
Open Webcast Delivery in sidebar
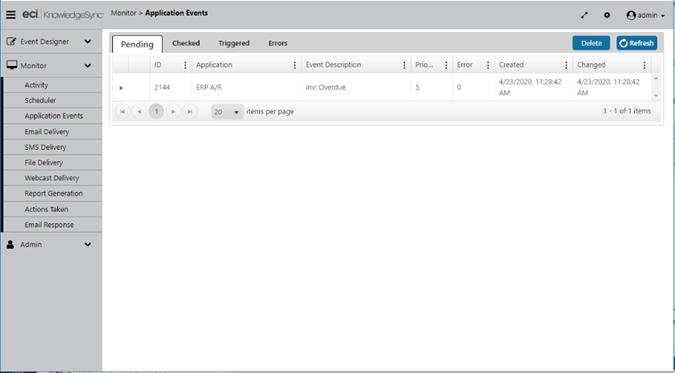click(x=53, y=178)
